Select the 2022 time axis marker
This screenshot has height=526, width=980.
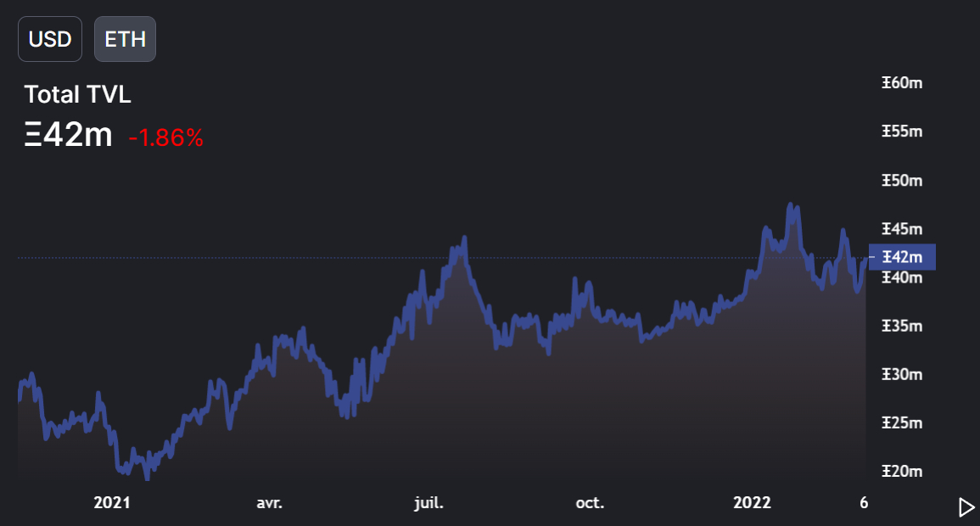[x=752, y=503]
